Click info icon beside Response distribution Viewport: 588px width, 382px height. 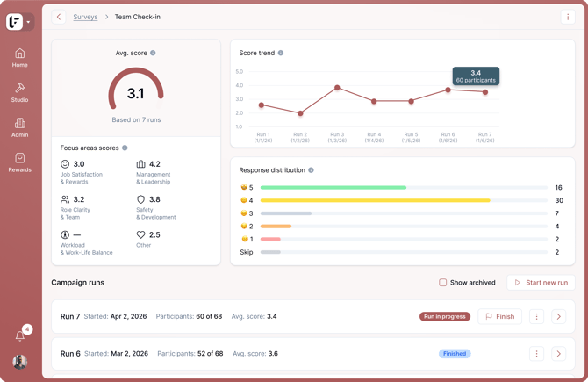pyautogui.click(x=311, y=170)
